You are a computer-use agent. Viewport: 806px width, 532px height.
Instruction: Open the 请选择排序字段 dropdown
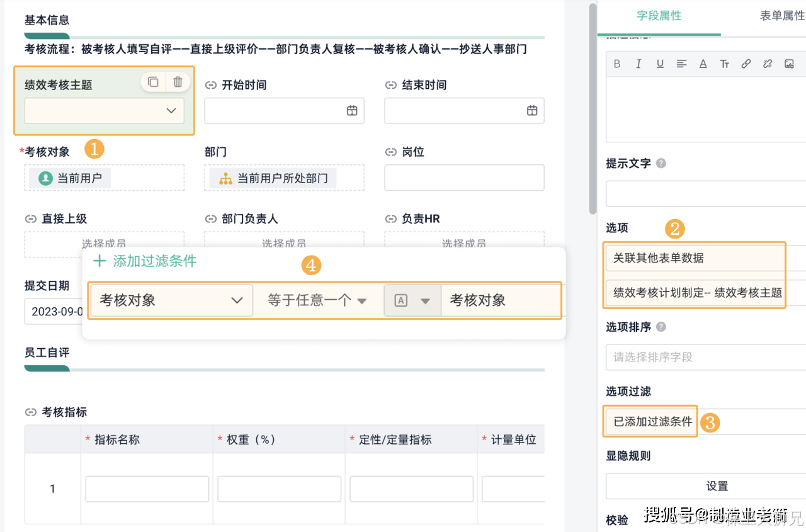click(x=706, y=357)
